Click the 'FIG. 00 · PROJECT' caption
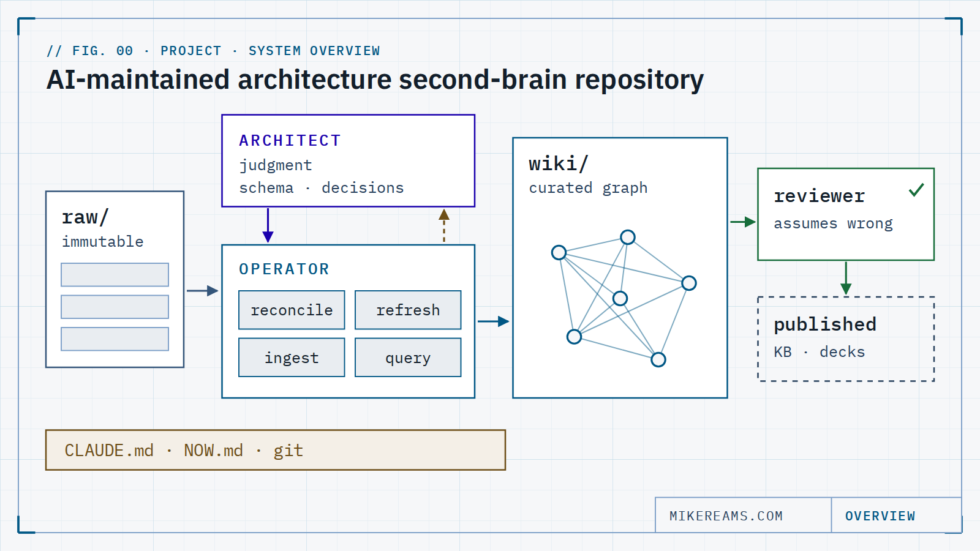Viewport: 980px width, 551px height. click(x=147, y=51)
